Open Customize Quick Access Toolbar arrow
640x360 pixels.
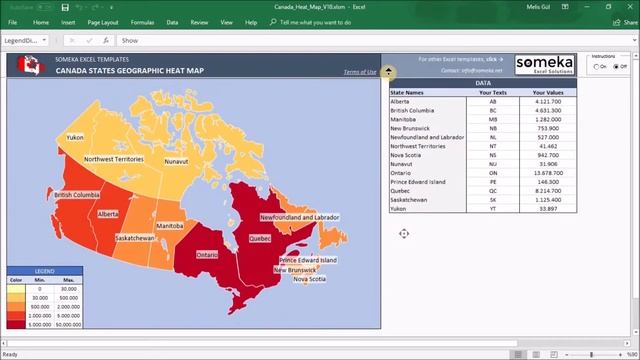point(111,7)
